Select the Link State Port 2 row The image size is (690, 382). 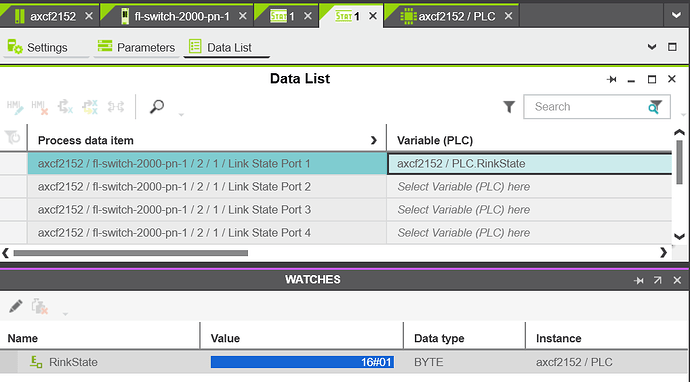[207, 187]
